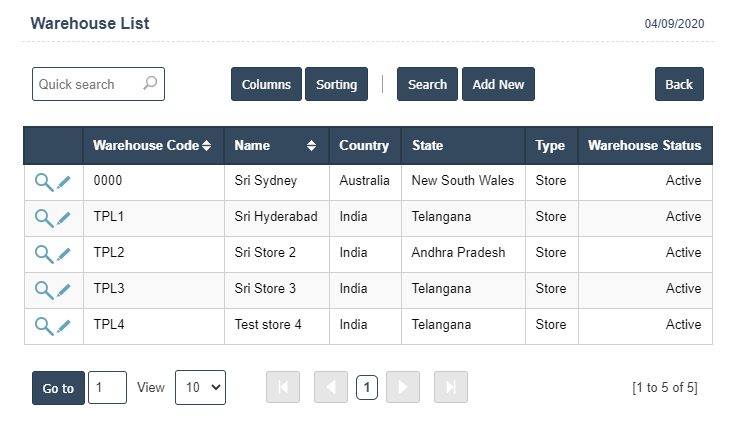This screenshot has height=422, width=735.
Task: Go to the first page of results
Action: pyautogui.click(x=283, y=388)
